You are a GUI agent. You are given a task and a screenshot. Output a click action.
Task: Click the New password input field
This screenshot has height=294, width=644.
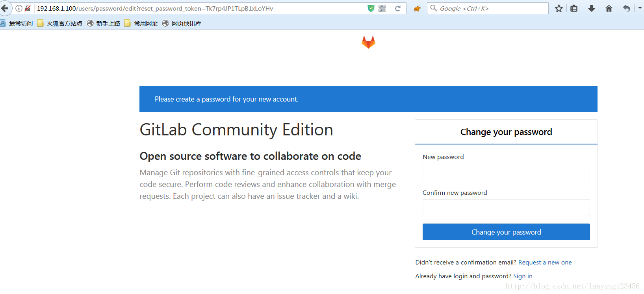[x=506, y=172]
